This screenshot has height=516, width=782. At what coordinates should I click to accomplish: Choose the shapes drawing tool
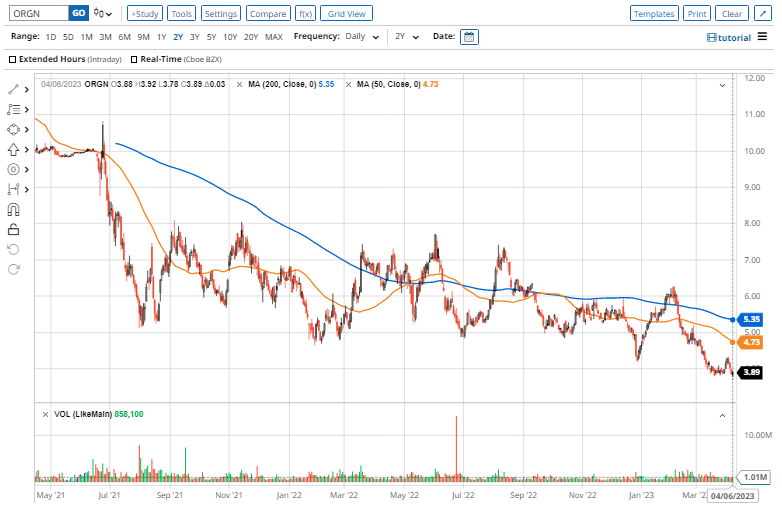[x=13, y=130]
